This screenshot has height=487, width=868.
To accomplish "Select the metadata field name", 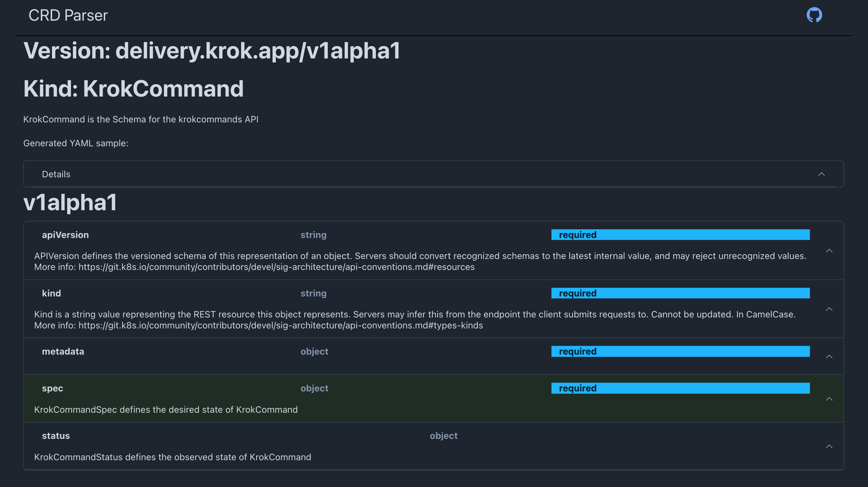I will [63, 351].
